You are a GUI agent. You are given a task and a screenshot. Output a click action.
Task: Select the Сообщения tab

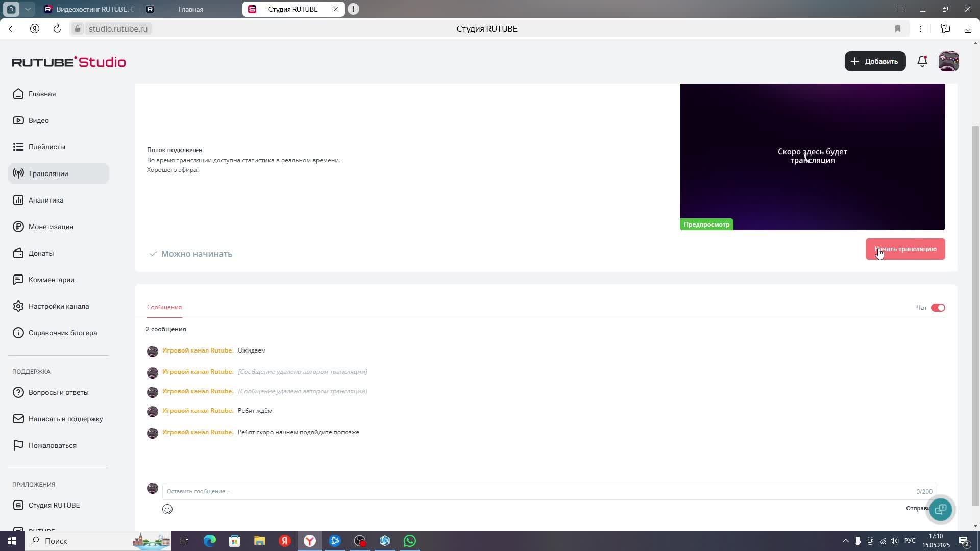(164, 307)
